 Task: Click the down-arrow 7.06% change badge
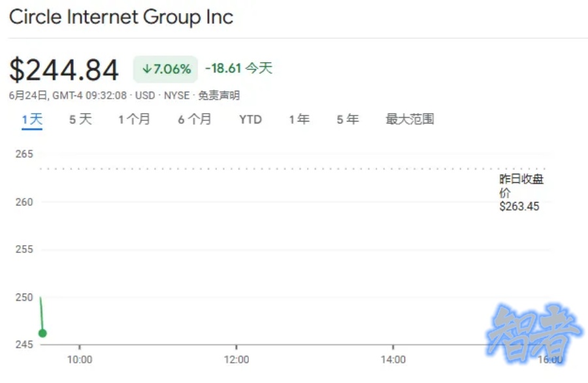point(165,69)
